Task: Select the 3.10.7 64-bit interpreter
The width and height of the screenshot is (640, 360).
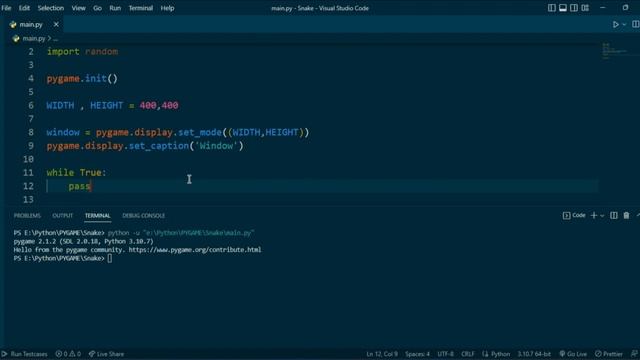Action: (534, 354)
